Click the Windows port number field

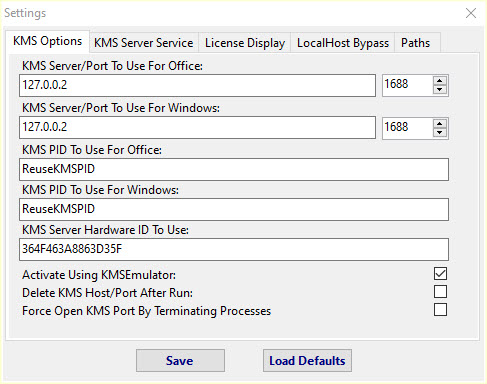[407, 128]
